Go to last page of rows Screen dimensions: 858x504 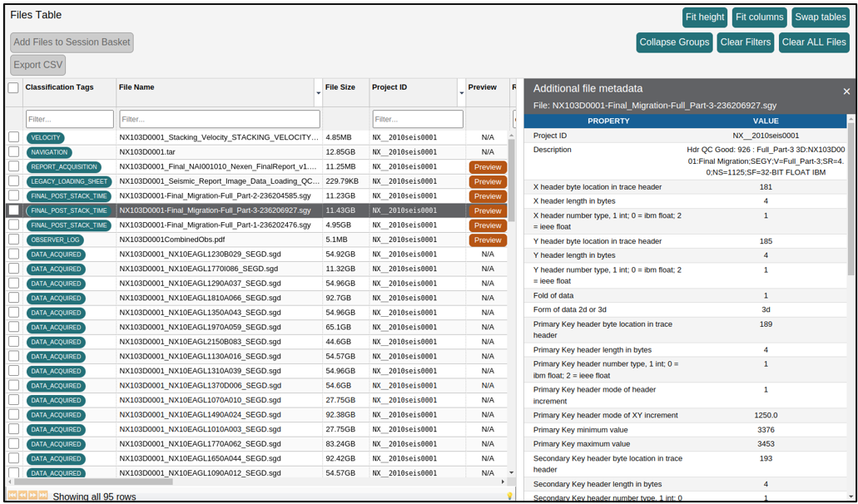[x=42, y=495]
